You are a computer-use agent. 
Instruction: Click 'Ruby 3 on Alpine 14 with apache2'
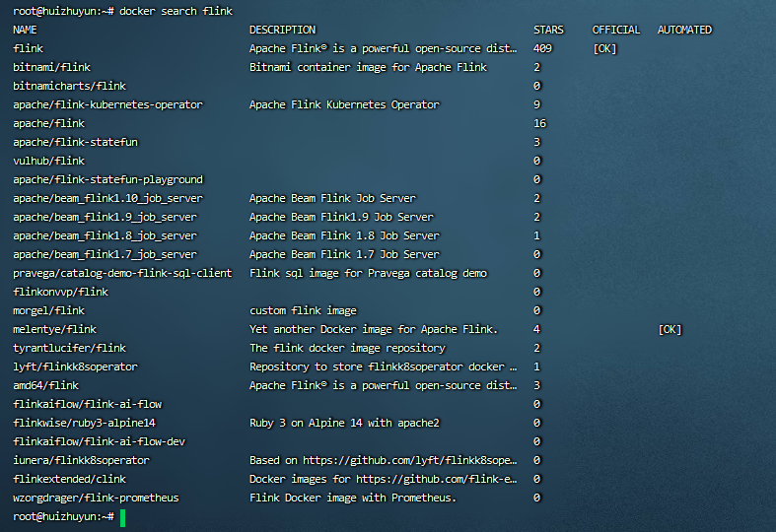344,423
